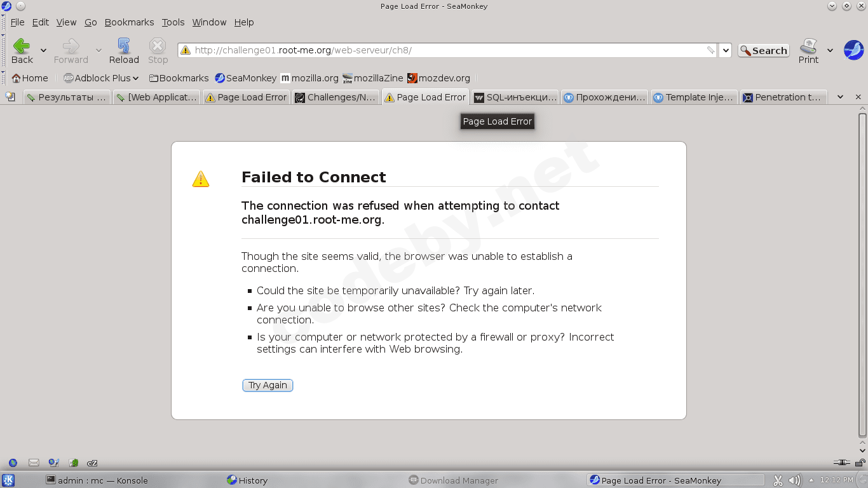Click the SeaMonkey throbber logo in the toolbar
The width and height of the screenshot is (868, 488).
click(x=853, y=50)
